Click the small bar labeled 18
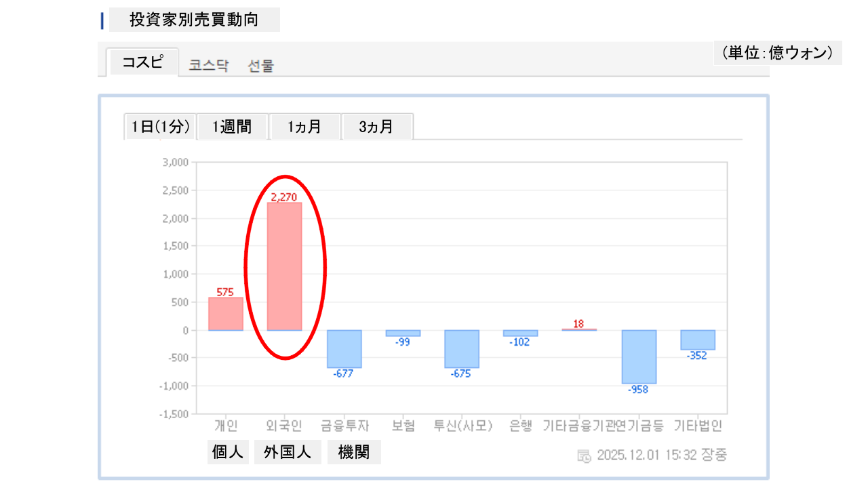The height and width of the screenshot is (488, 868). (579, 329)
